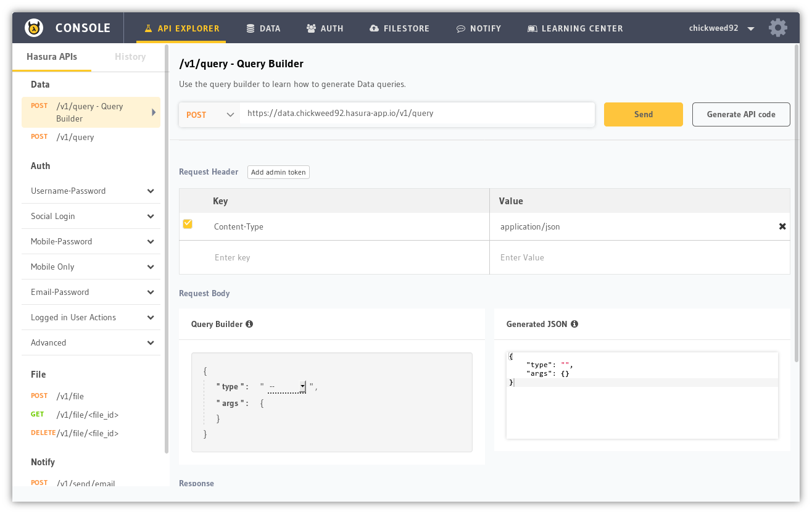Open the settings gear icon
Viewport: 812px width, 514px height.
pyautogui.click(x=778, y=28)
